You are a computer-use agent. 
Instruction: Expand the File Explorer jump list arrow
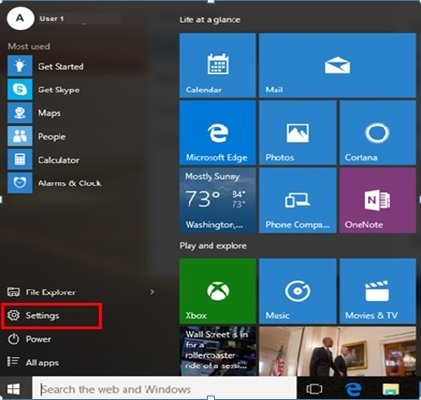click(x=152, y=292)
